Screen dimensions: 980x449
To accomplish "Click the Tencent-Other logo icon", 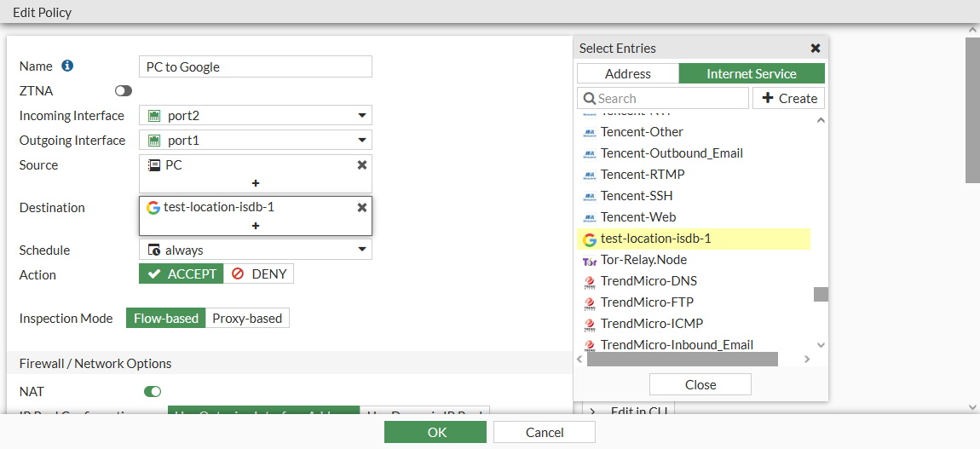I will coord(589,132).
